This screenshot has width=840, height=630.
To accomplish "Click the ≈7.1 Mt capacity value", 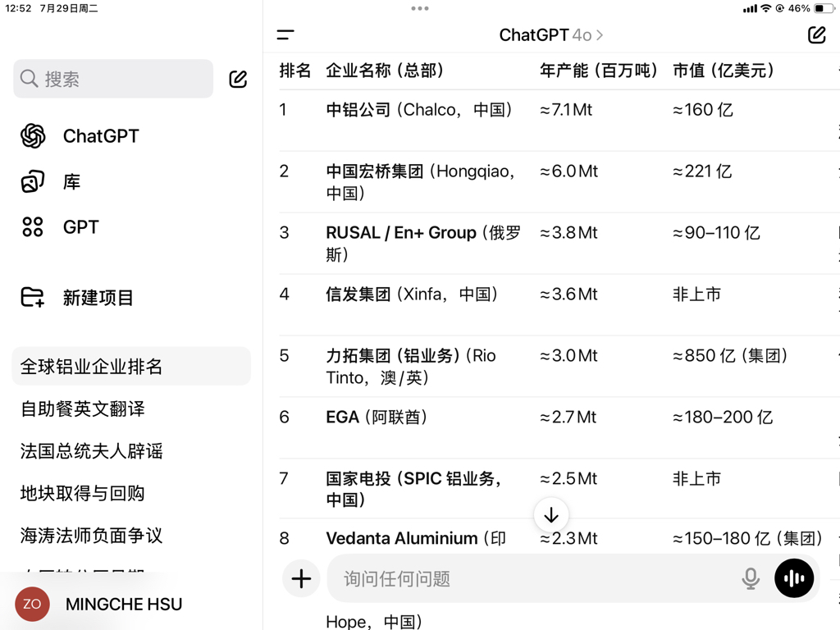I will (x=566, y=109).
